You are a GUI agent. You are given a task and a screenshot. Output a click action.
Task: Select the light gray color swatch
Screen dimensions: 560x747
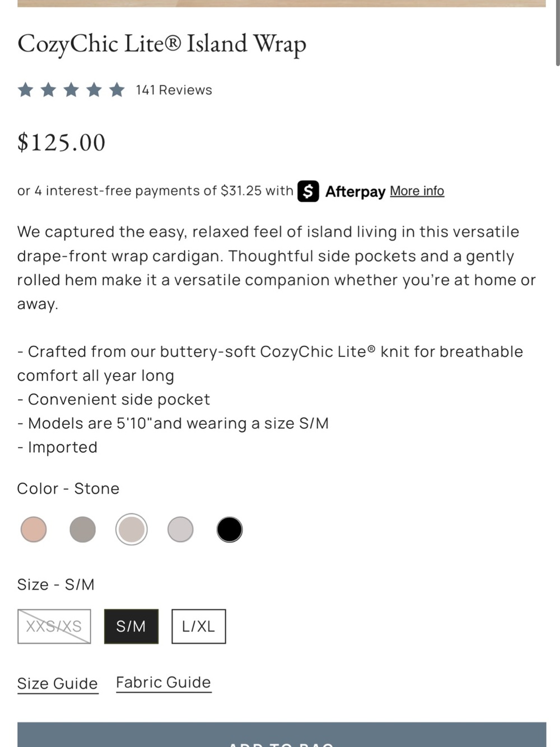(180, 530)
